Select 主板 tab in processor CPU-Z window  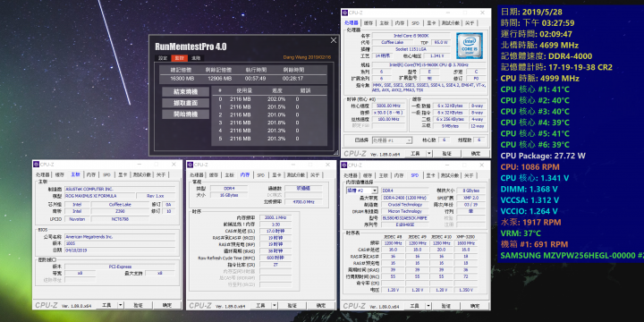click(x=384, y=23)
